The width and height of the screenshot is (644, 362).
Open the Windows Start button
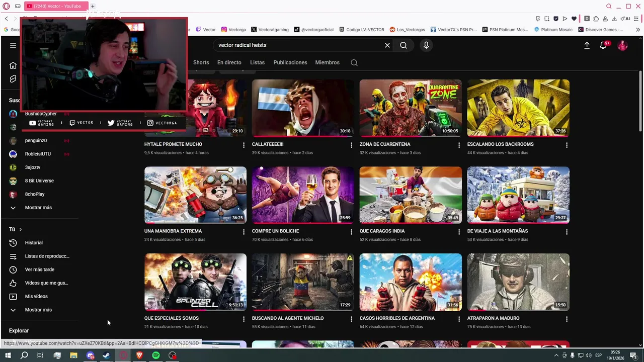click(8, 355)
